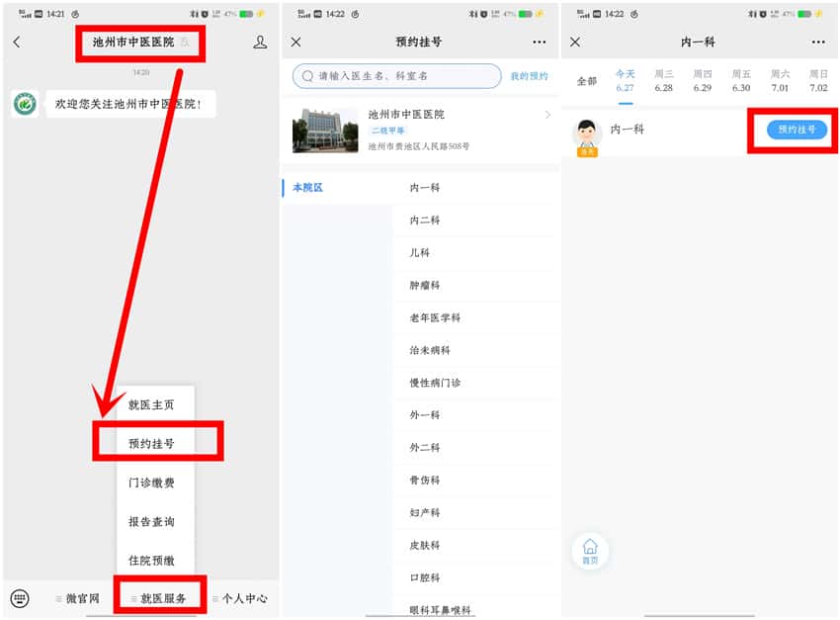Open the profile icon in chat header
The width and height of the screenshot is (840, 620).
pyautogui.click(x=260, y=43)
